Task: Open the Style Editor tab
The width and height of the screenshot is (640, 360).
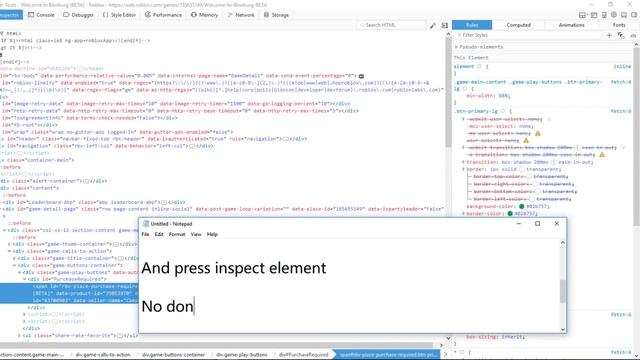Action: pos(120,15)
